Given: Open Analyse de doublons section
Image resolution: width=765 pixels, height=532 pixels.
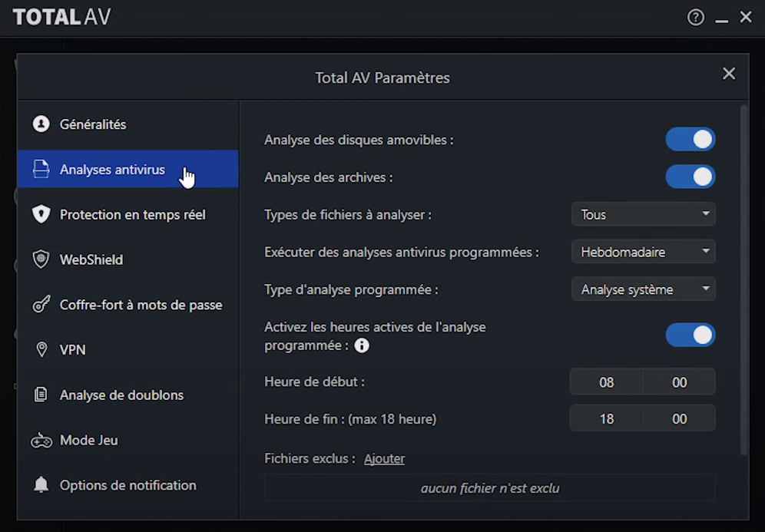Looking at the screenshot, I should [127, 395].
